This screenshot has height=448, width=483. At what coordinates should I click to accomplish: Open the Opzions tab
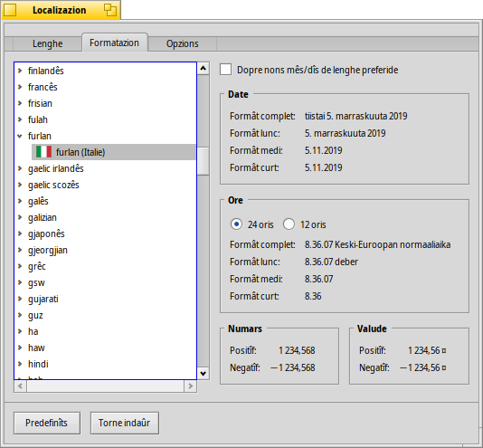pyautogui.click(x=183, y=43)
